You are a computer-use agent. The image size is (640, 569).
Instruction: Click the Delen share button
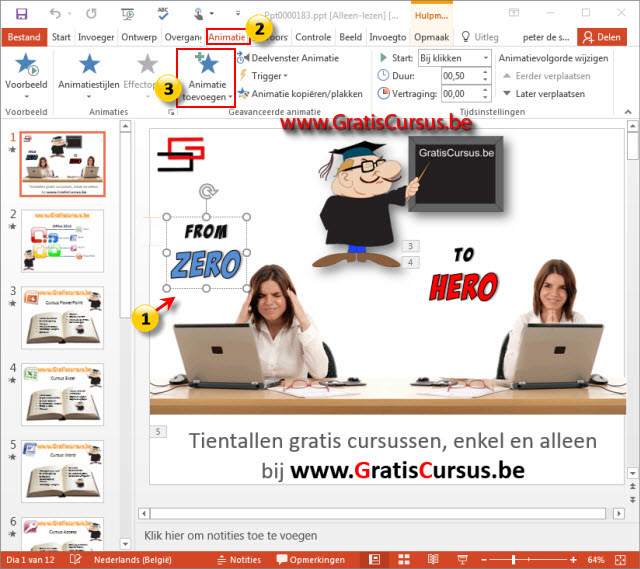tap(602, 37)
